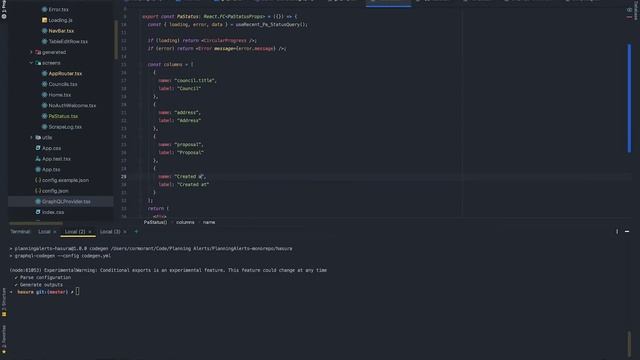
Task: Open PaStatus.tsx in the project tree
Action: (x=63, y=116)
